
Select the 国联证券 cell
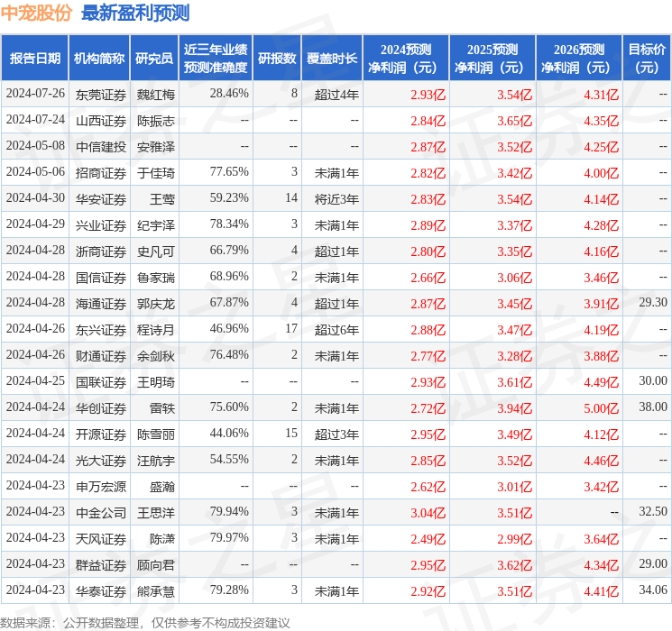pos(101,382)
